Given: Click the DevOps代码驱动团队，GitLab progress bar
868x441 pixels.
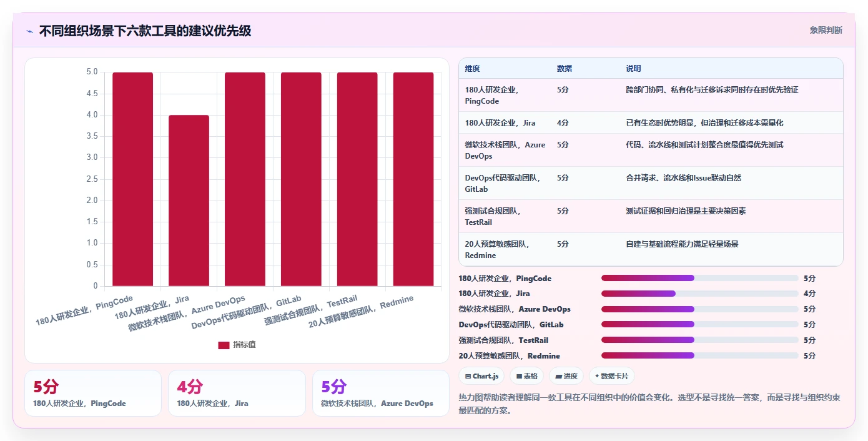Looking at the screenshot, I should point(700,325).
